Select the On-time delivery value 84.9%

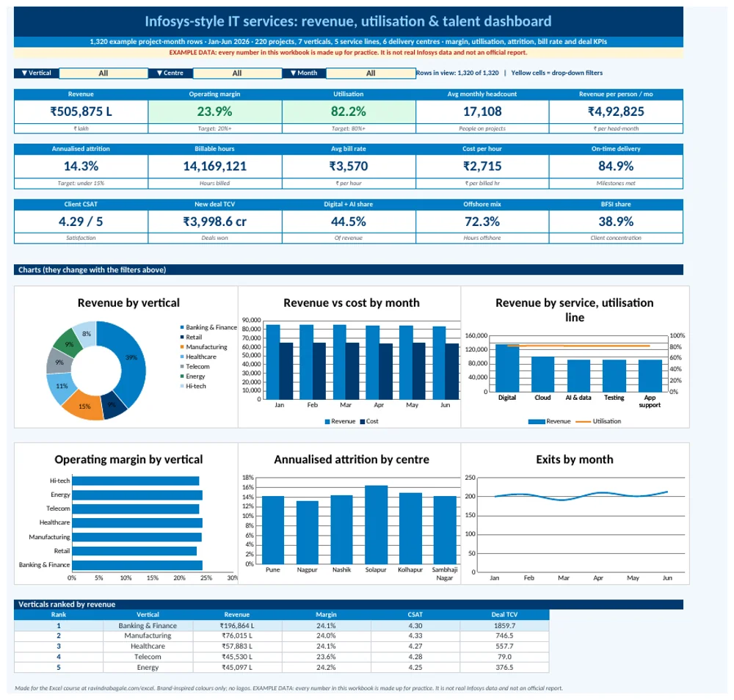pos(616,166)
